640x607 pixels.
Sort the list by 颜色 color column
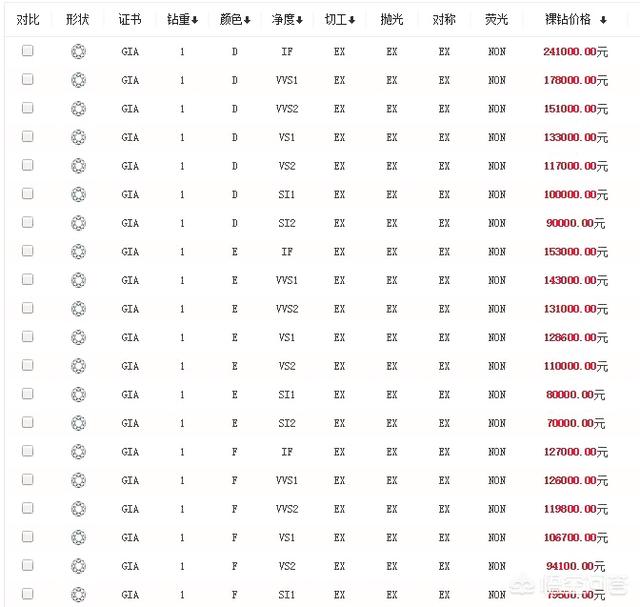[235, 20]
